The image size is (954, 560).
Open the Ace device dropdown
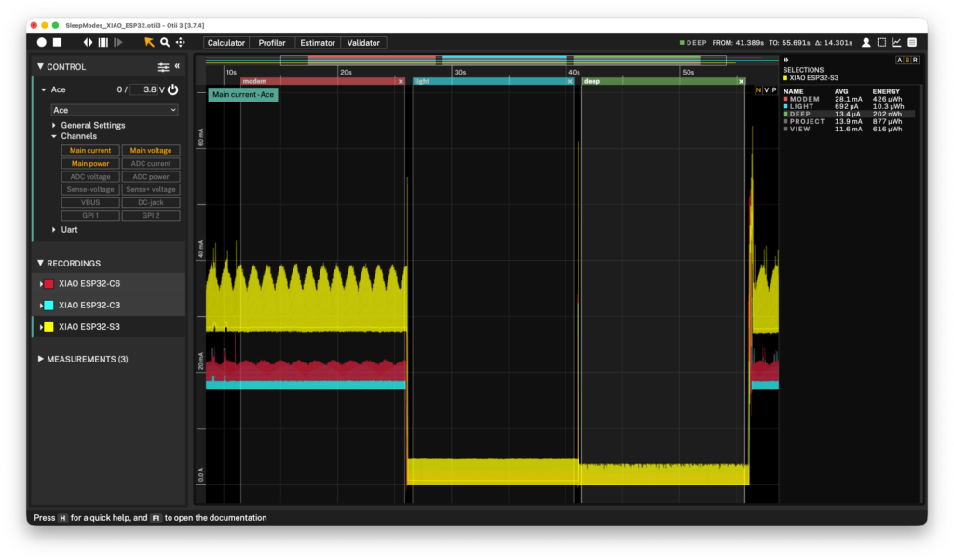(x=115, y=110)
